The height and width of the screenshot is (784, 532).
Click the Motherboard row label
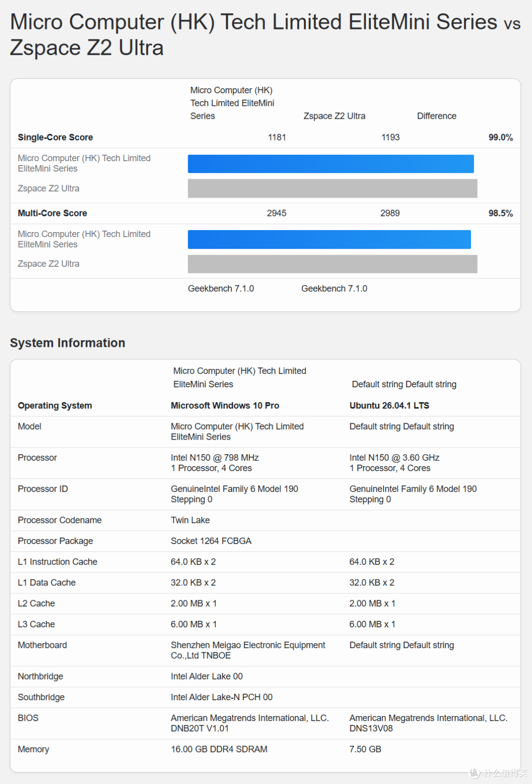(42, 645)
